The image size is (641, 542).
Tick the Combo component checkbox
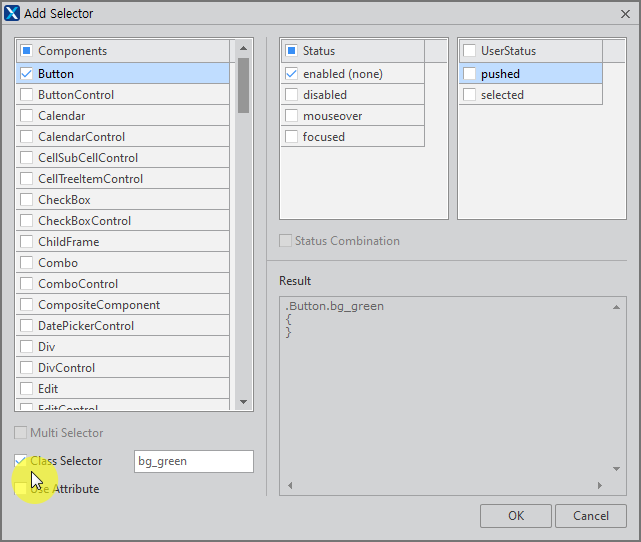click(26, 263)
